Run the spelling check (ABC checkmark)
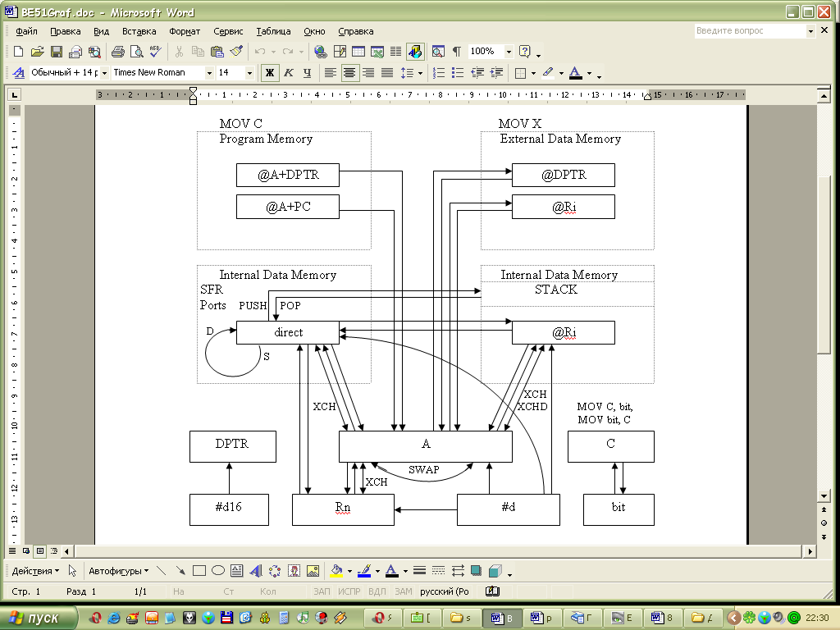Image resolution: width=840 pixels, height=630 pixels. point(155,52)
